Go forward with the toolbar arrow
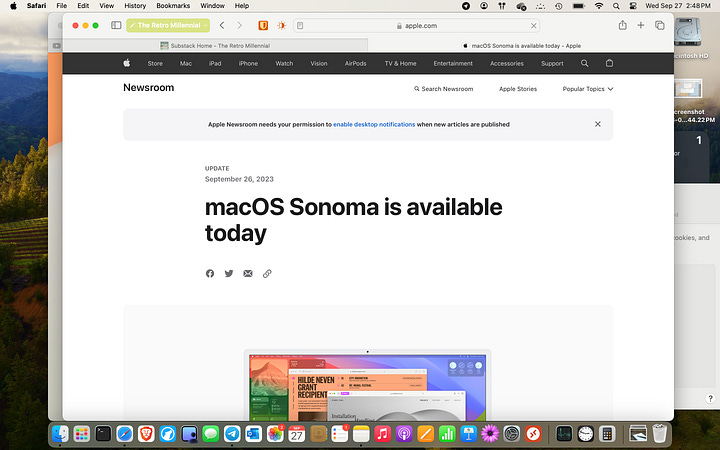This screenshot has width=720, height=450. coord(239,25)
